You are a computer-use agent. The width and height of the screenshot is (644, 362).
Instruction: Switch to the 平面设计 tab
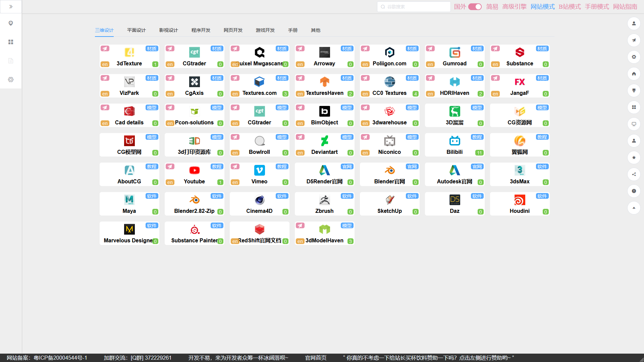coord(136,30)
